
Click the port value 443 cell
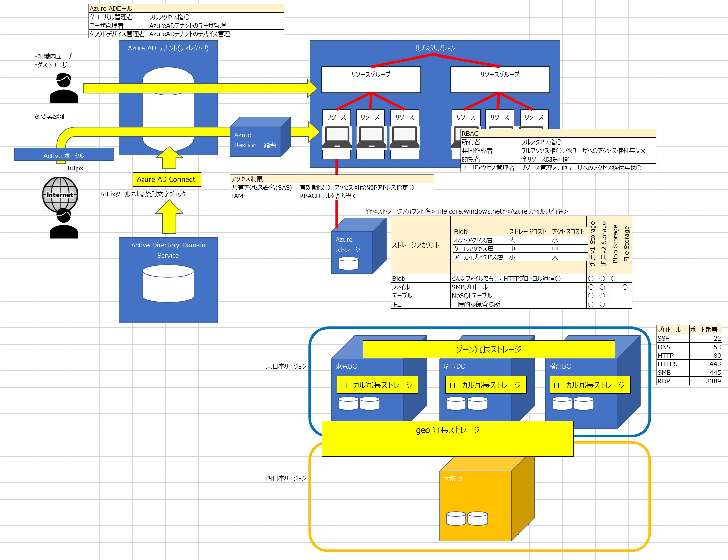click(x=706, y=364)
